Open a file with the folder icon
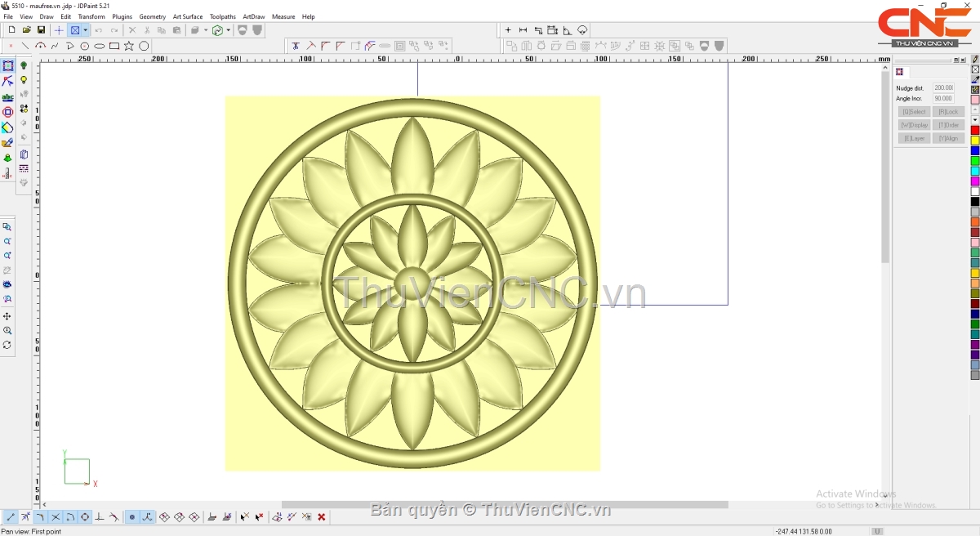This screenshot has height=536, width=980. 26,30
